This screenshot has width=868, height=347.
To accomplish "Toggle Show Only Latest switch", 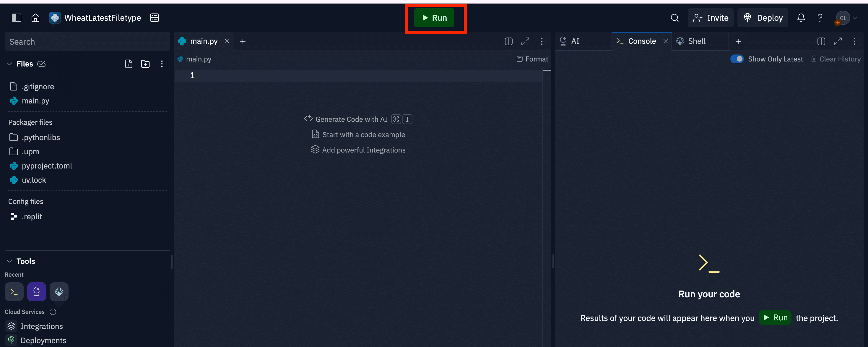I will tap(737, 59).
